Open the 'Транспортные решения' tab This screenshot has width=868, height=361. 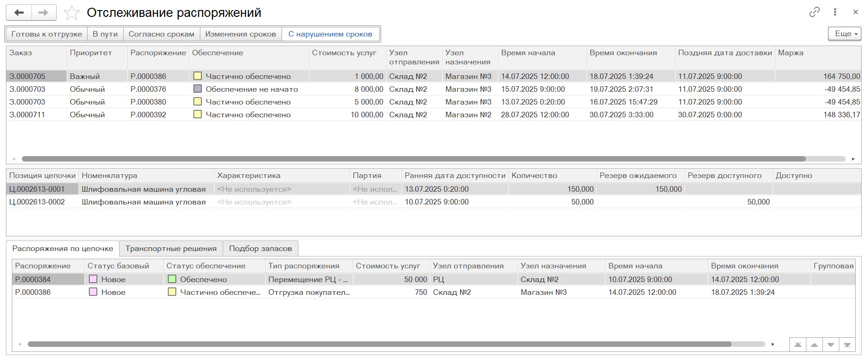(171, 249)
